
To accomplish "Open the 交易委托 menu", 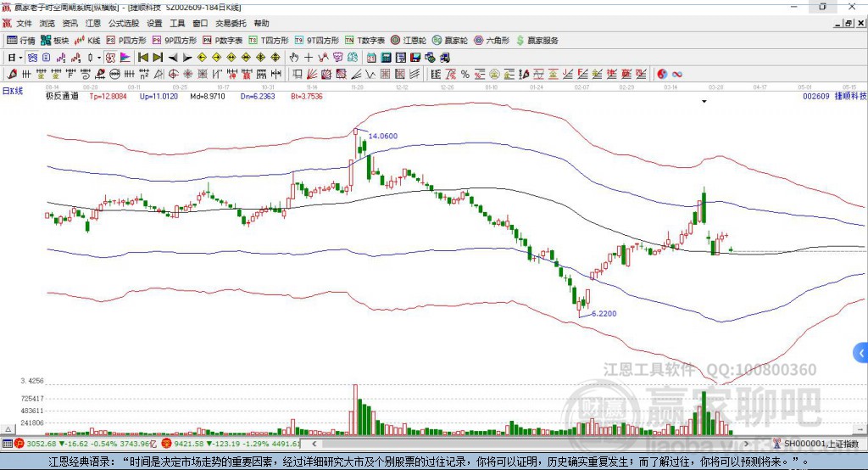I will (231, 23).
